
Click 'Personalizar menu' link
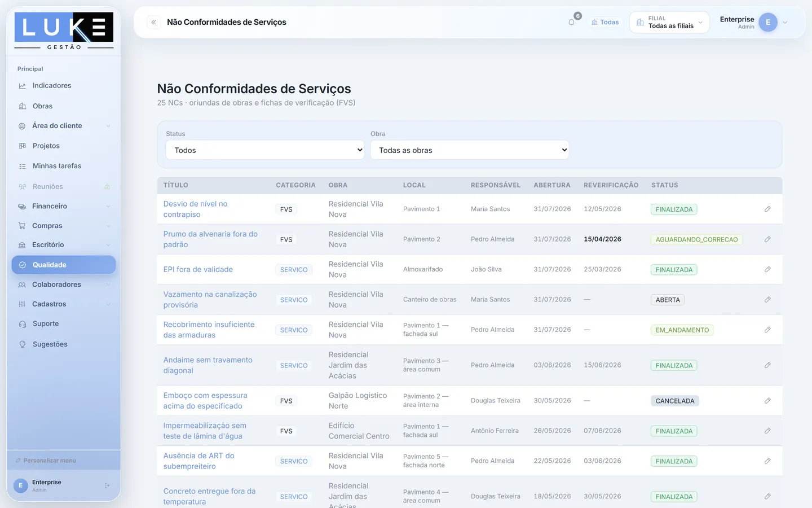click(46, 461)
